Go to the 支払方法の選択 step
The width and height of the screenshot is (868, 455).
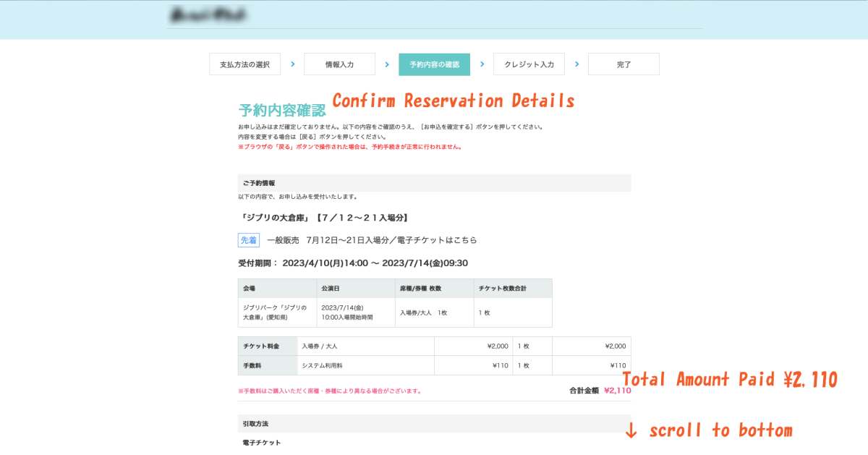(244, 64)
